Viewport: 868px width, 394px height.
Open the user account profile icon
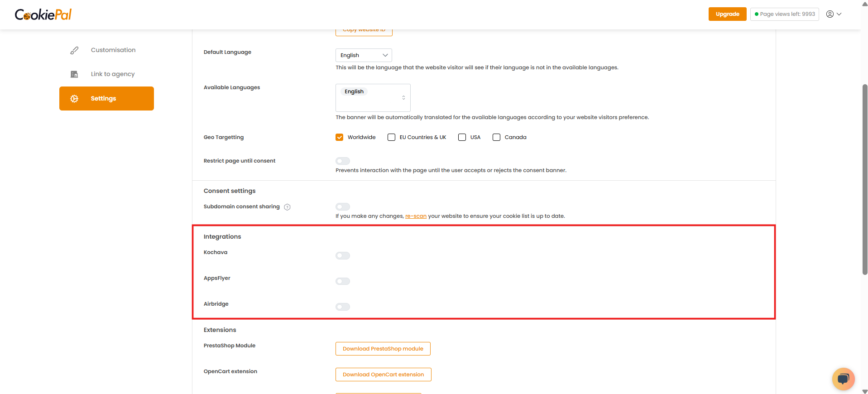tap(830, 14)
